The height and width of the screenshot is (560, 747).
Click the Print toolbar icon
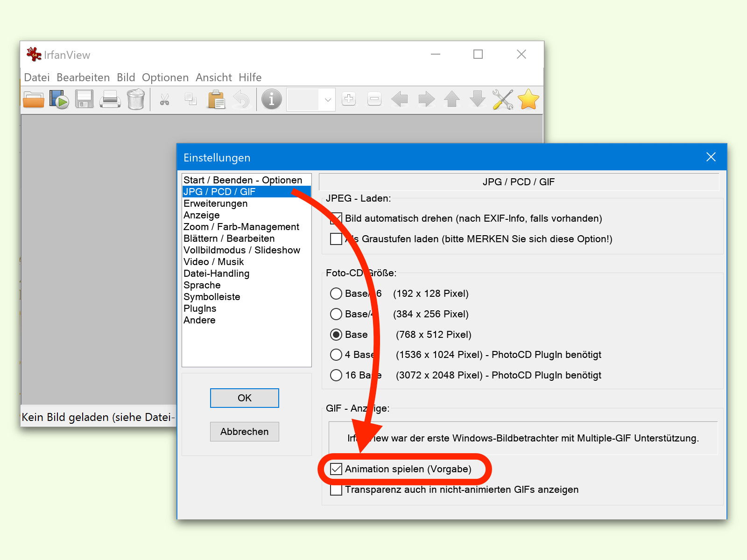tap(110, 99)
